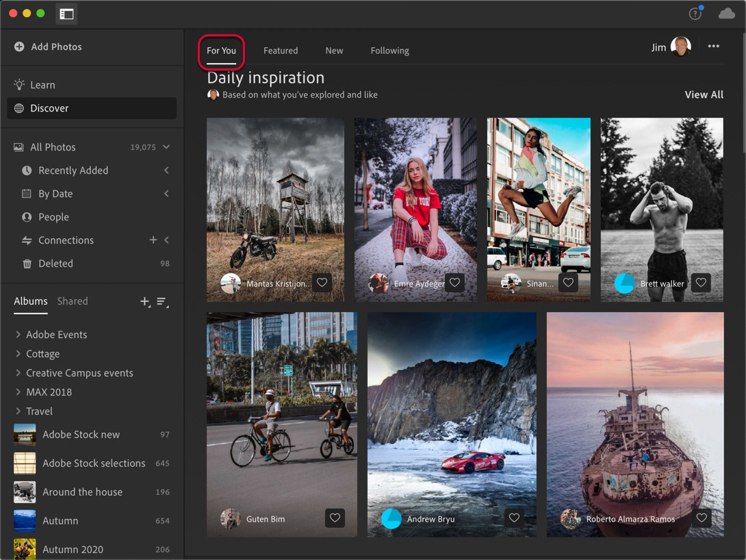Screen dimensions: 746x560
Task: Open the albums sort options icon
Action: [x=162, y=302]
